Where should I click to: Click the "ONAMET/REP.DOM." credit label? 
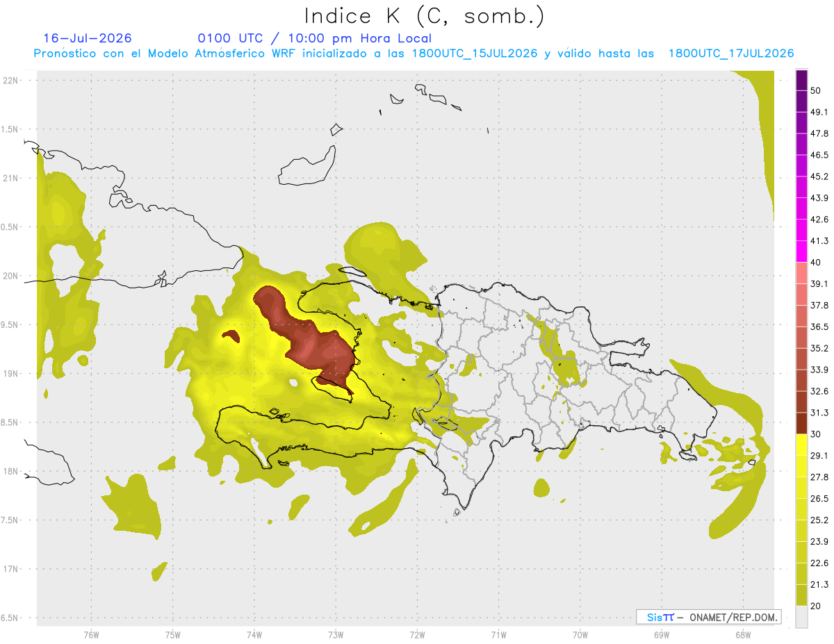point(733,617)
